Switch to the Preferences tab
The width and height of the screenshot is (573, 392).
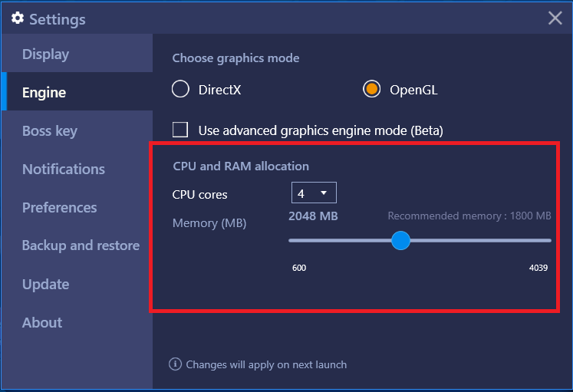pos(77,207)
